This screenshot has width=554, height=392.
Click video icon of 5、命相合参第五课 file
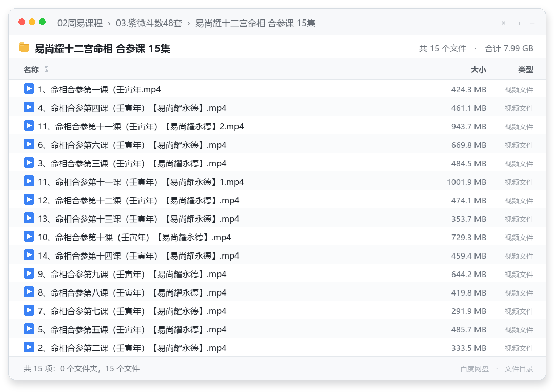coord(29,329)
